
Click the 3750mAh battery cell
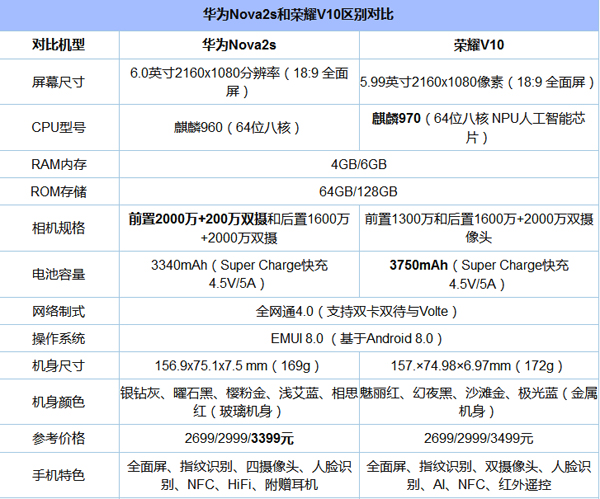(x=479, y=274)
